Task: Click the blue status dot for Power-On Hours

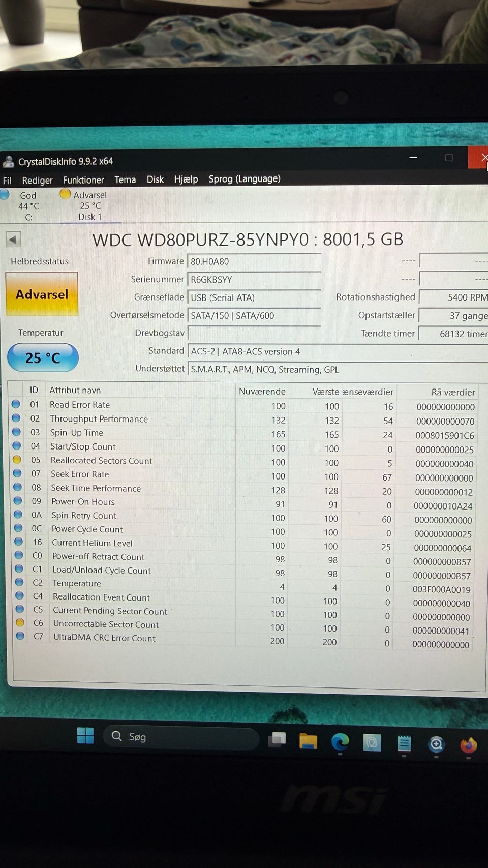Action: coord(18,501)
